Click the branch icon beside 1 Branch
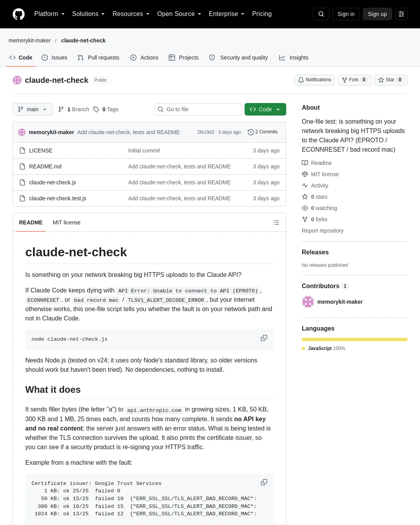Image resolution: width=420 pixels, height=525 pixels. pyautogui.click(x=61, y=109)
